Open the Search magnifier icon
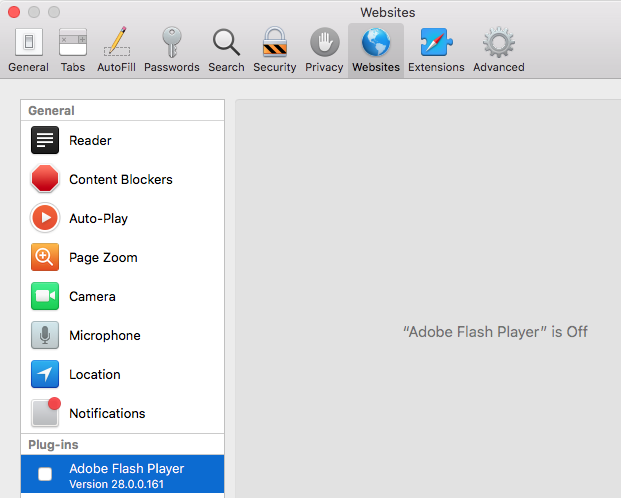This screenshot has height=498, width=621. click(x=226, y=42)
